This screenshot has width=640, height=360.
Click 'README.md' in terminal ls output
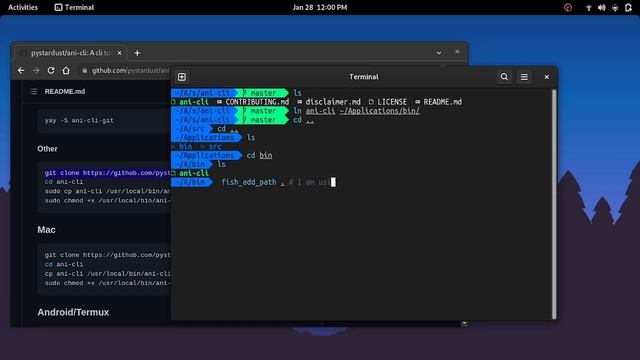point(442,102)
